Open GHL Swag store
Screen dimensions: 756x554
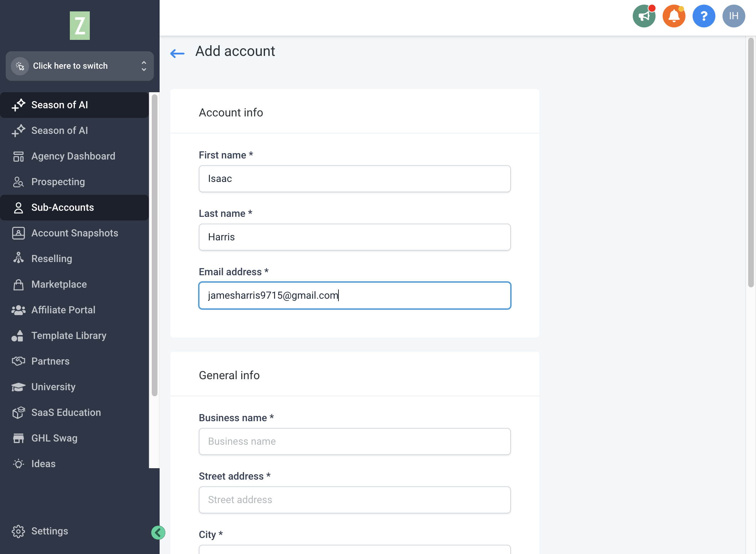74,438
